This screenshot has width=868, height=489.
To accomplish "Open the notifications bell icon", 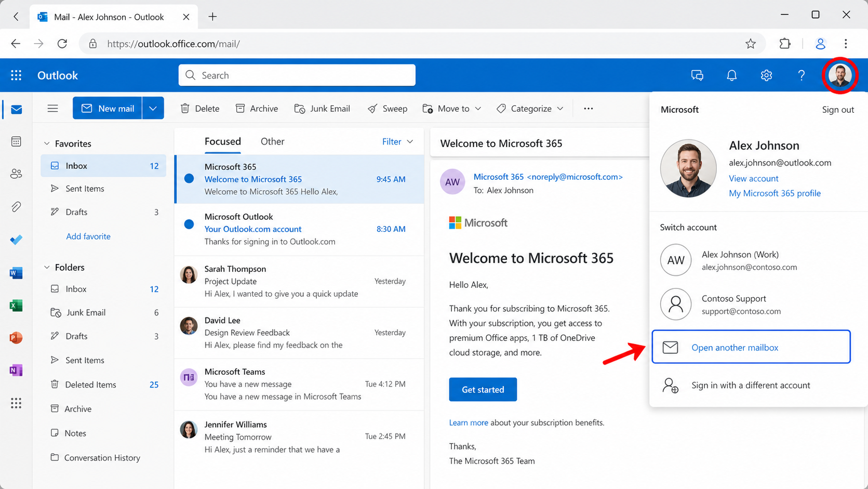I will point(731,75).
